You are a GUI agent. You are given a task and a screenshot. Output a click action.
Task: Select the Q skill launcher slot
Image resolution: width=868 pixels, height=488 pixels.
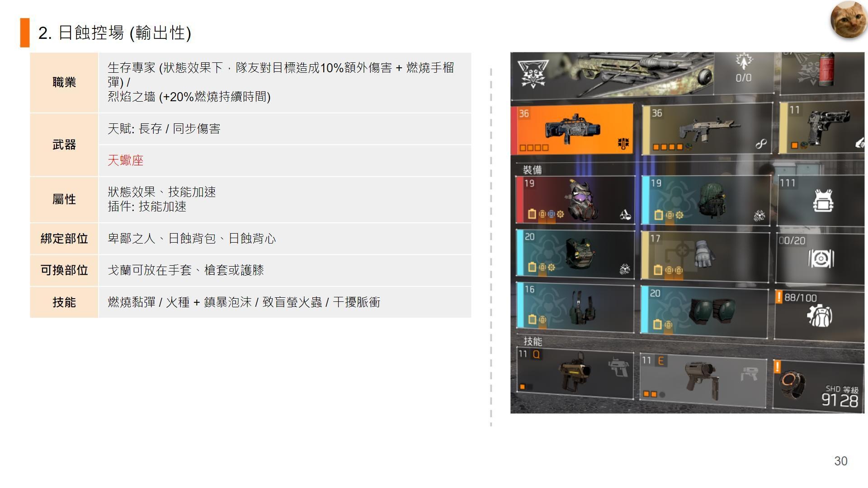tap(575, 373)
